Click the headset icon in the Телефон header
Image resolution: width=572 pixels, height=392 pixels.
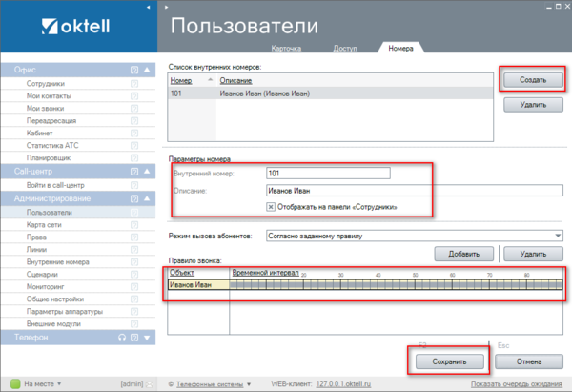[122, 337]
